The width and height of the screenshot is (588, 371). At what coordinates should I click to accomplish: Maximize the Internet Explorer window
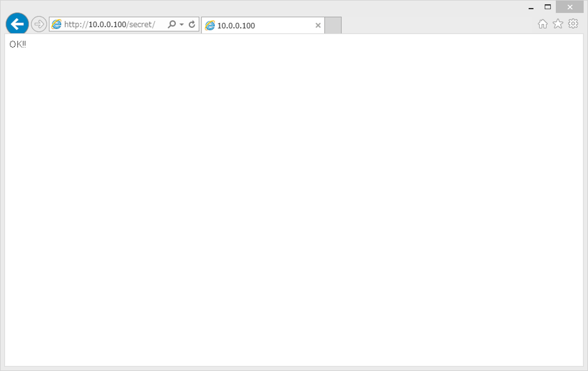pyautogui.click(x=547, y=7)
